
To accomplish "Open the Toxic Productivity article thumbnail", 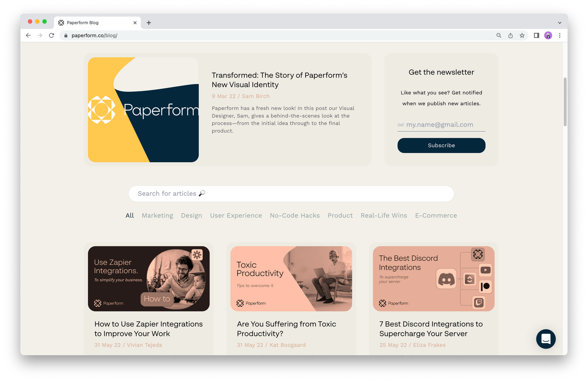I will pos(291,279).
